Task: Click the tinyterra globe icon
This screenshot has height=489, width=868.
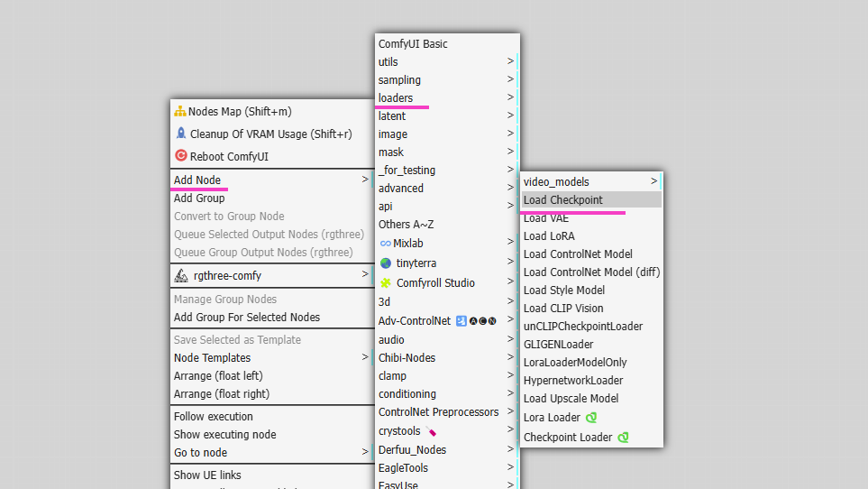Action: click(386, 263)
